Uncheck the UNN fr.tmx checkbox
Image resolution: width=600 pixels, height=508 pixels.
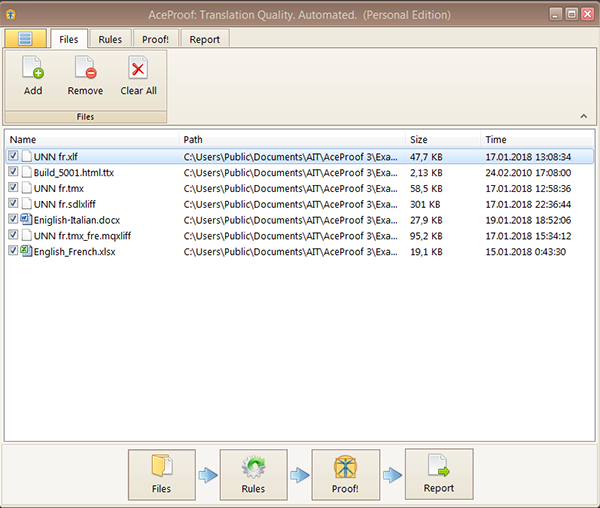point(13,187)
